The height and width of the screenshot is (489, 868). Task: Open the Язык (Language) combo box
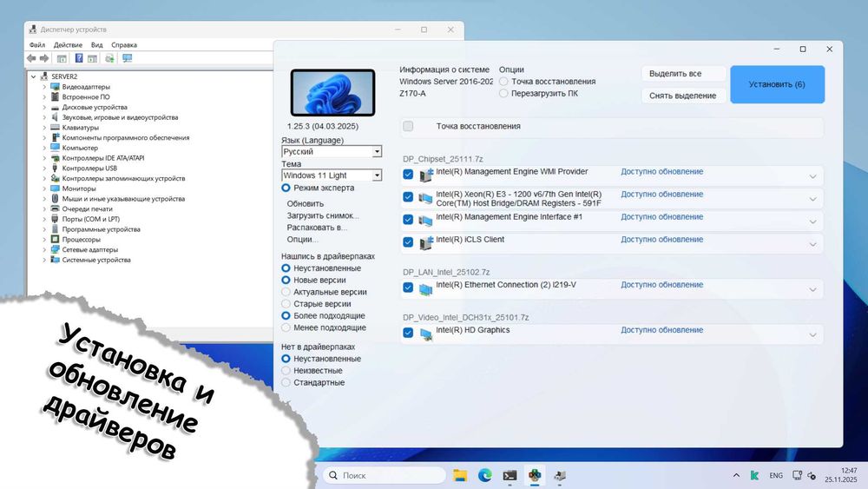point(332,151)
